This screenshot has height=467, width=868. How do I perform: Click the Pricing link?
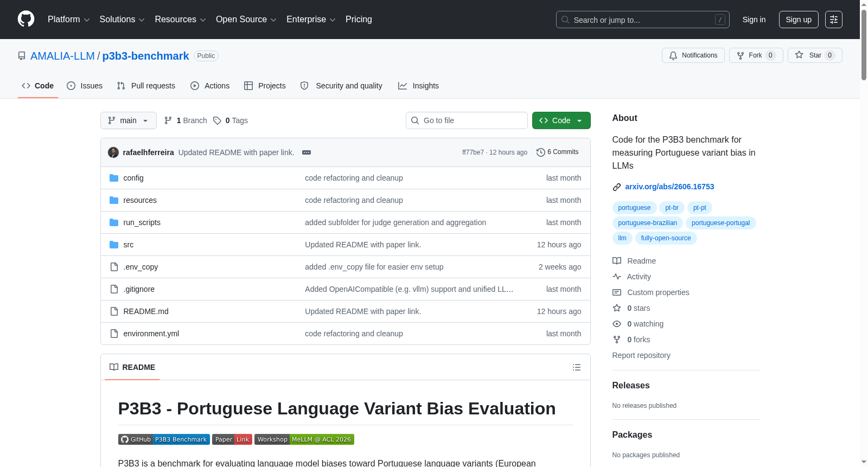[359, 20]
